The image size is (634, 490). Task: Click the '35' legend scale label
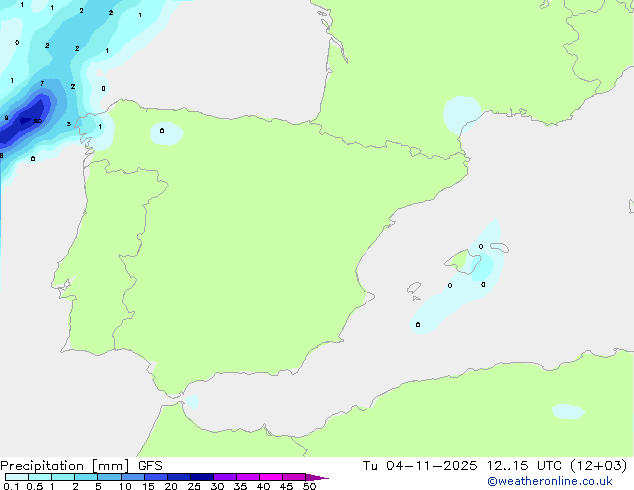pyautogui.click(x=240, y=486)
